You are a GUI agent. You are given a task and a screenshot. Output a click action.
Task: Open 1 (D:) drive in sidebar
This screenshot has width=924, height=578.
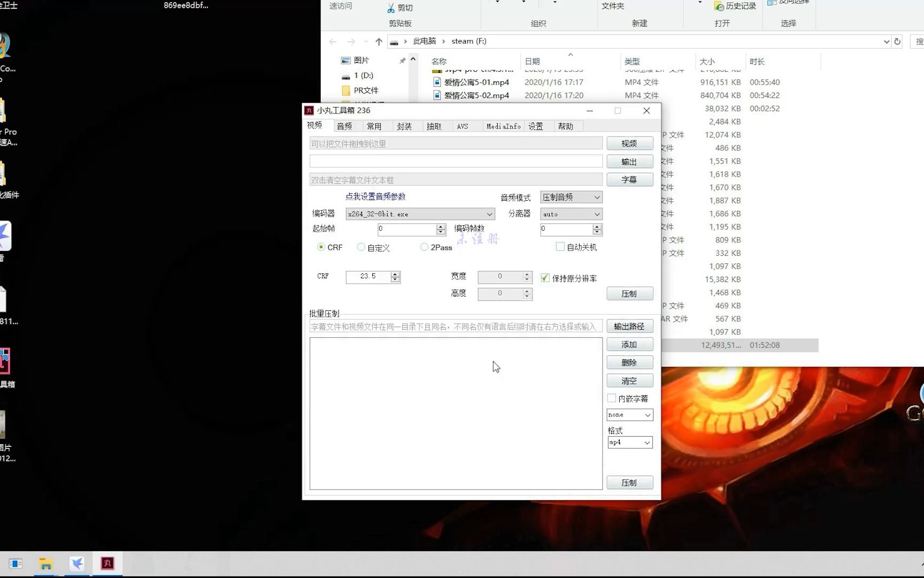pyautogui.click(x=364, y=75)
